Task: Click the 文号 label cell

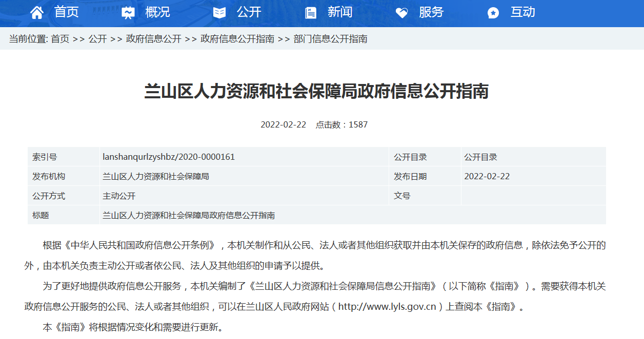Action: (x=425, y=196)
